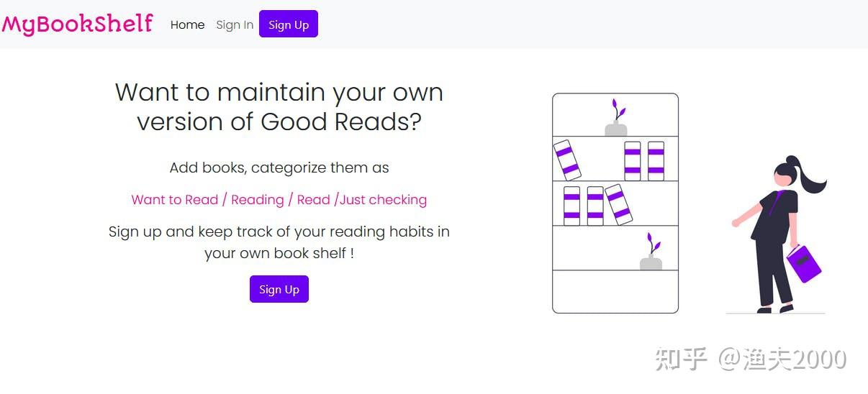Open the Home nav link
This screenshot has width=868, height=394.
click(x=187, y=24)
